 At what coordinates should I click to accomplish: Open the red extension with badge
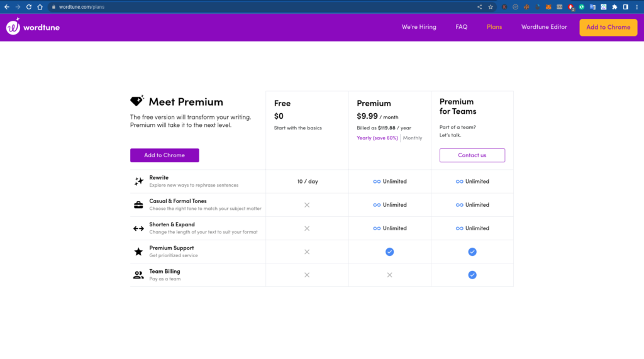coord(571,7)
